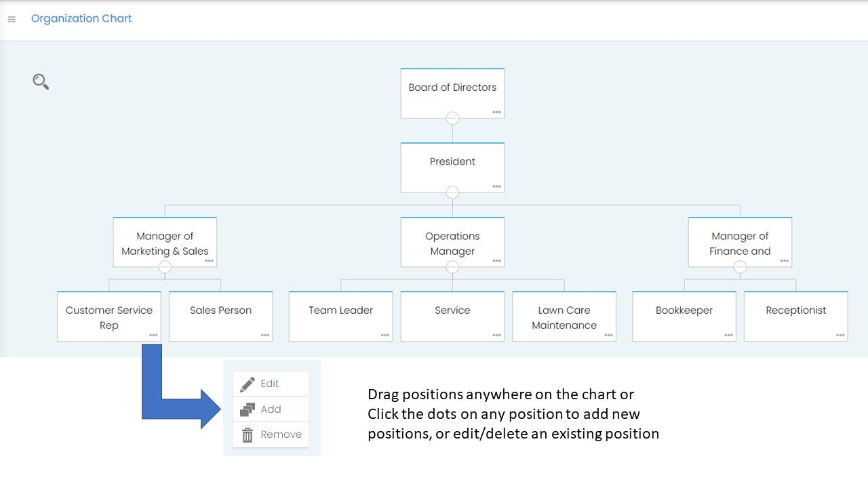Collapse the President's subordinates

pyautogui.click(x=452, y=193)
